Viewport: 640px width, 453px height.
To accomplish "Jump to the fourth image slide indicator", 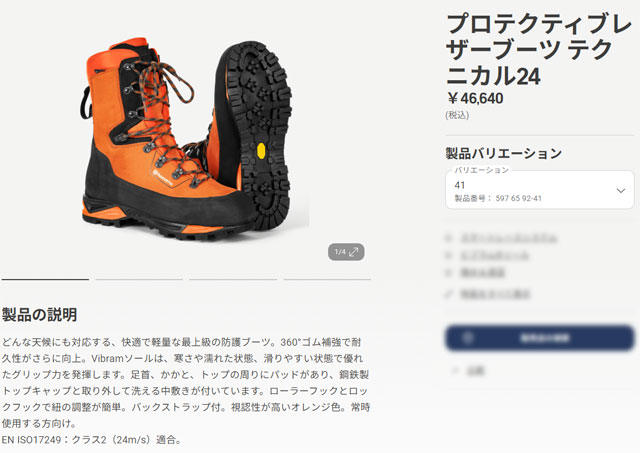I will (327, 280).
